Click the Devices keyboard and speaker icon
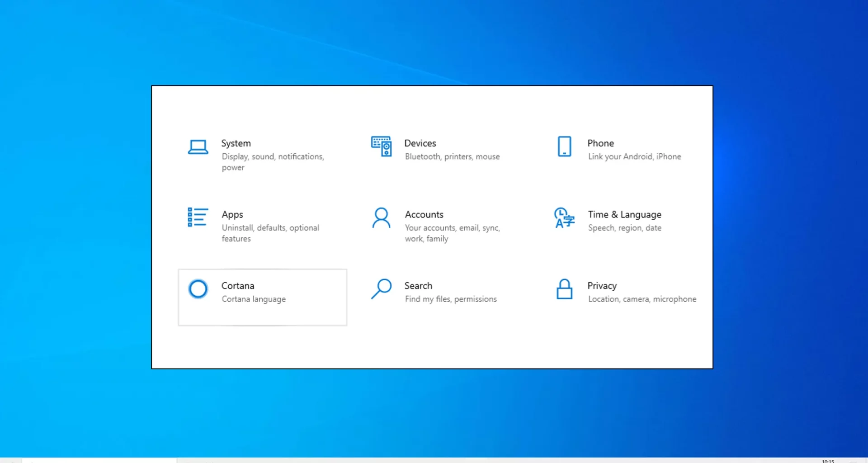The height and width of the screenshot is (463, 868). [381, 146]
